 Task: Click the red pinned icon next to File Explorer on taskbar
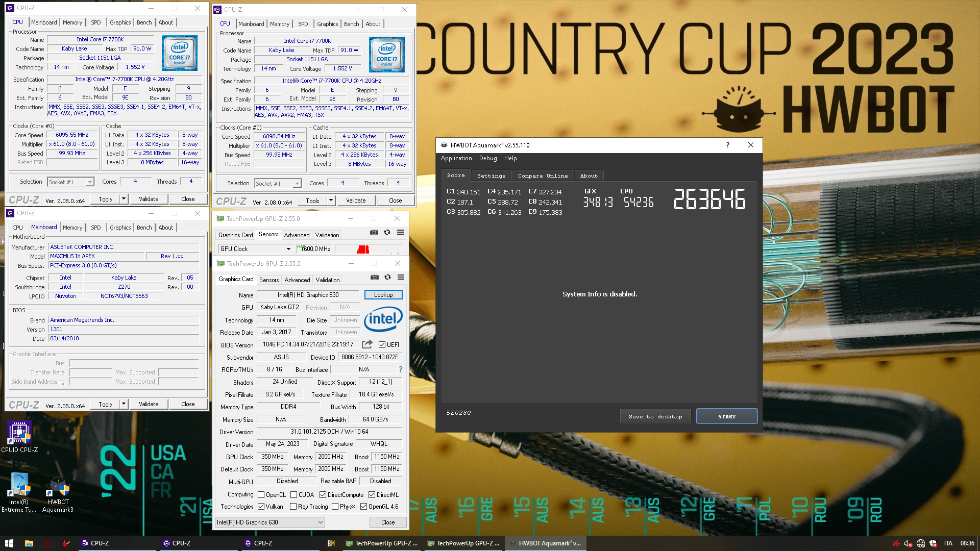[48, 543]
